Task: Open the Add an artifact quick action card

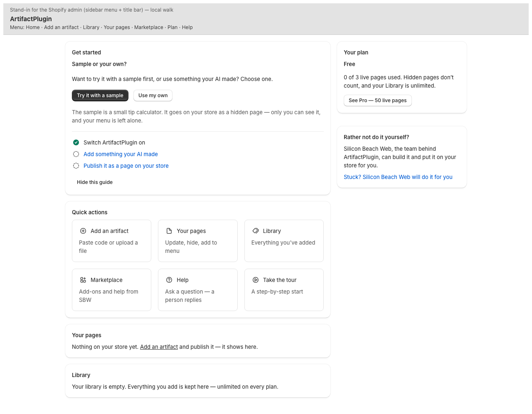Action: pos(111,241)
